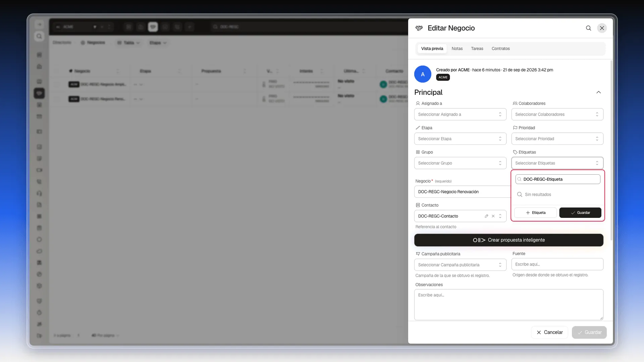Select the Vista previa tab
The width and height of the screenshot is (644, 362).
[x=432, y=49]
